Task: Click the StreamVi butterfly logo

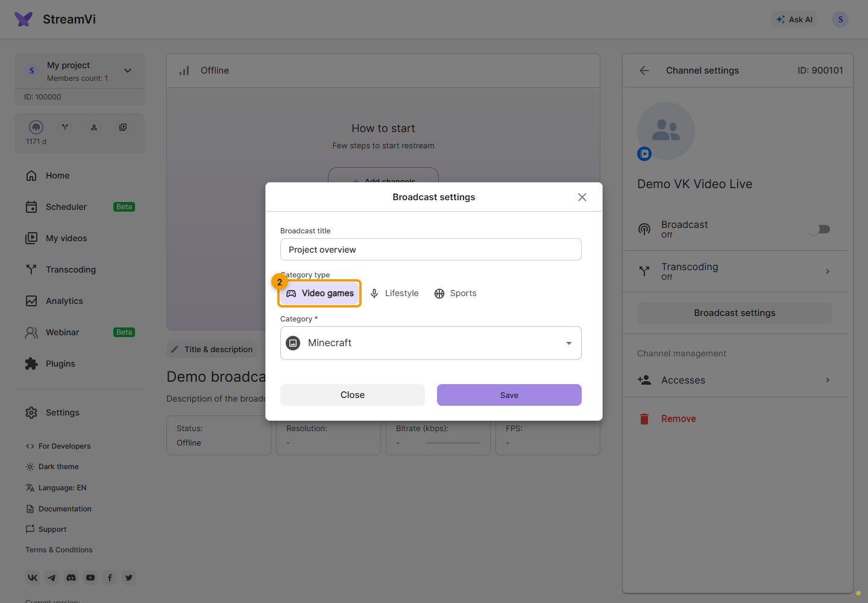Action: 24,19
